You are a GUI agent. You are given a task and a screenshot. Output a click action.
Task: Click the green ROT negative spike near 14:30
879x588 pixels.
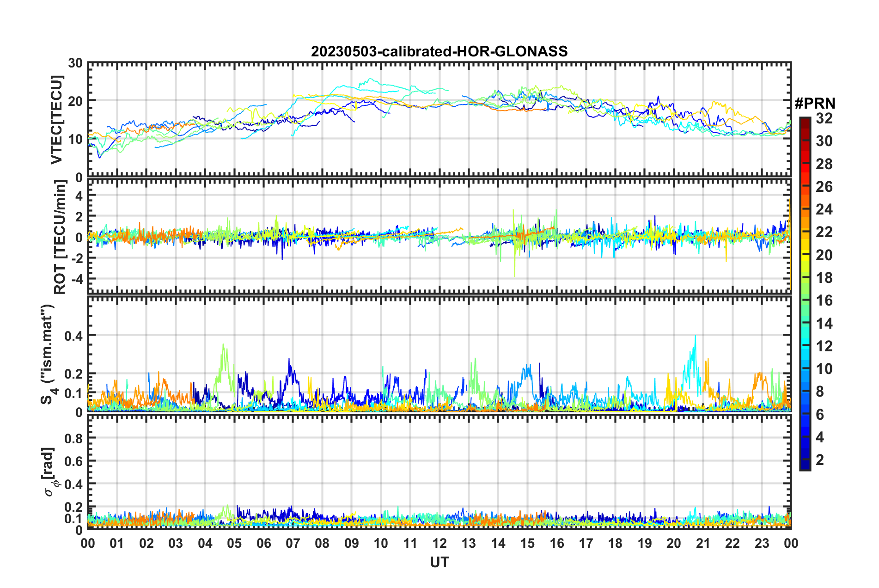tap(514, 274)
